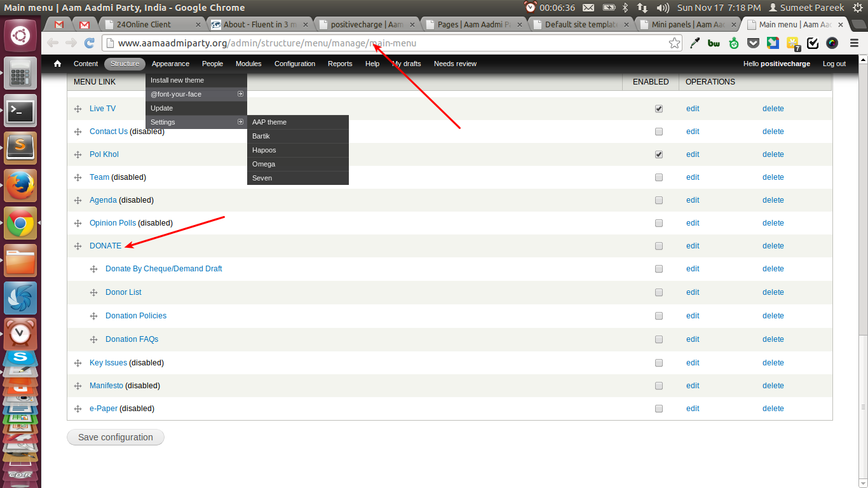
Task: Open the yellow asterisk extension with badge 7
Action: 793,43
